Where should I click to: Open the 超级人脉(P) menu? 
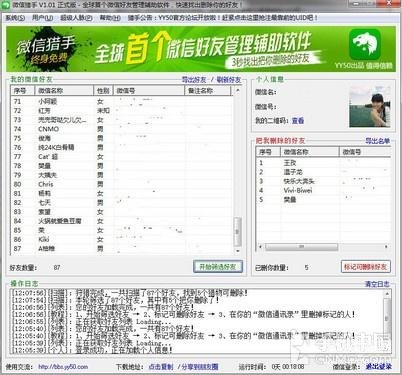pyautogui.click(x=76, y=18)
